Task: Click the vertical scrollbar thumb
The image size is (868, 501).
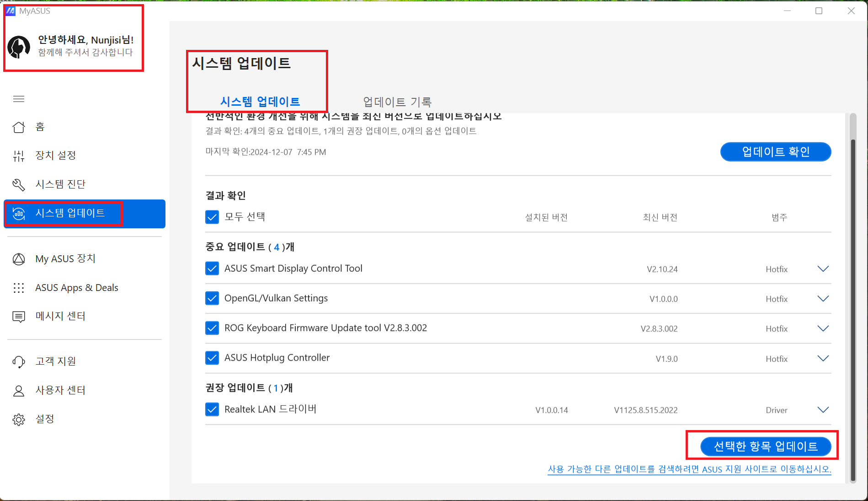Action: pyautogui.click(x=853, y=310)
